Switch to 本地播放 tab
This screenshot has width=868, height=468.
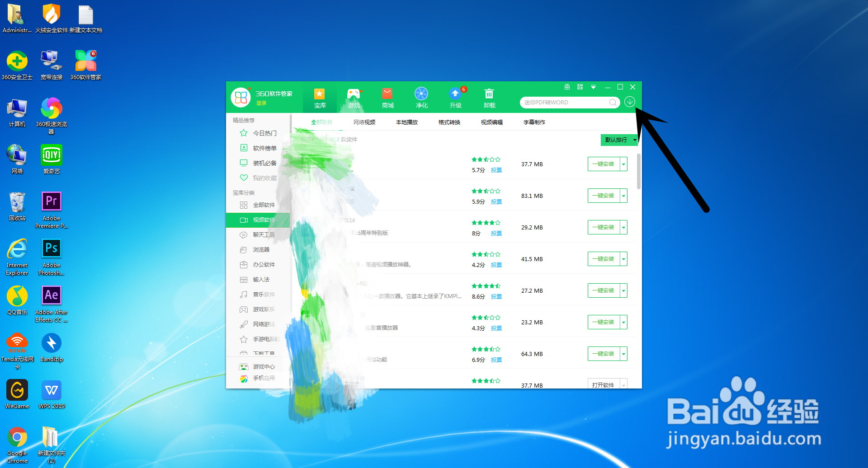pos(407,122)
